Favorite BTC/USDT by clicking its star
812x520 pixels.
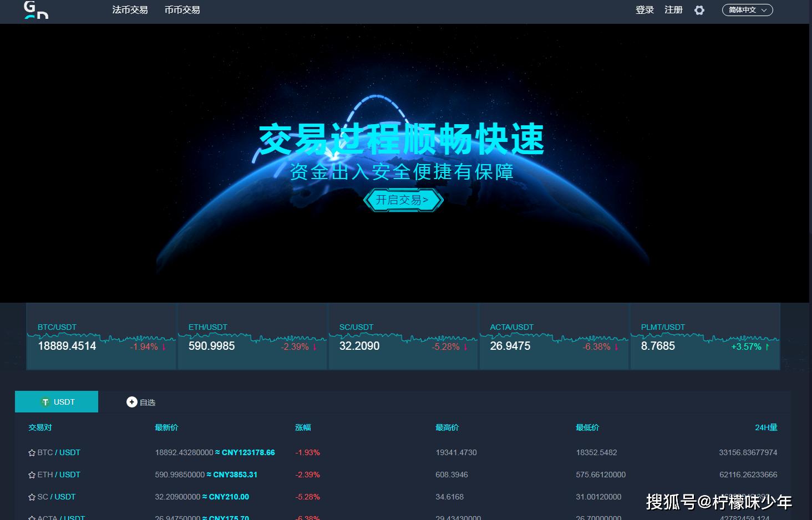point(31,452)
